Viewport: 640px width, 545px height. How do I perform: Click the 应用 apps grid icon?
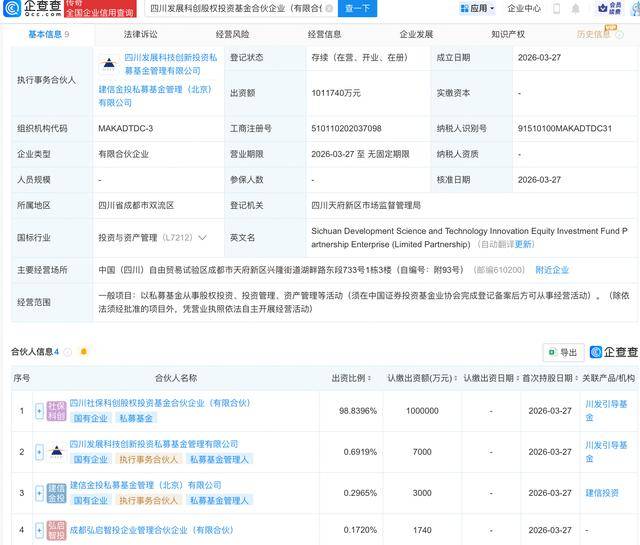(x=464, y=8)
